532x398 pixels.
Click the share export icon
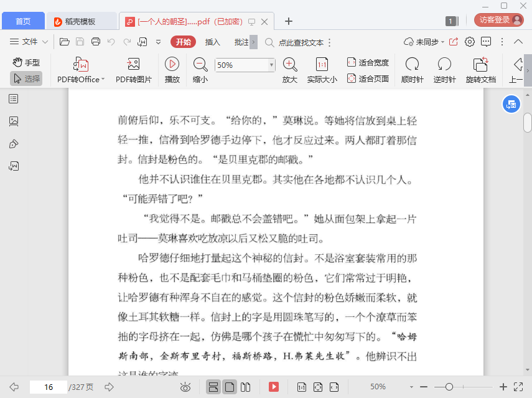453,42
